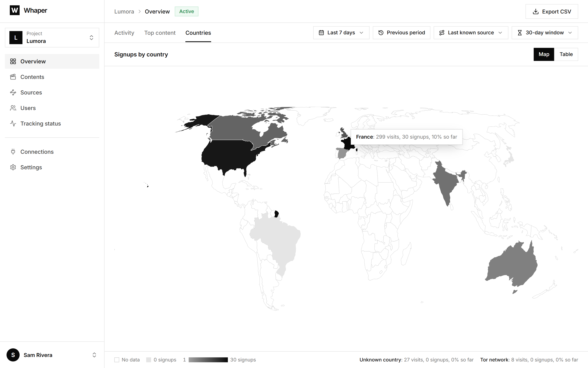Click the breadcrumb chevron separator after Lumora

(139, 11)
